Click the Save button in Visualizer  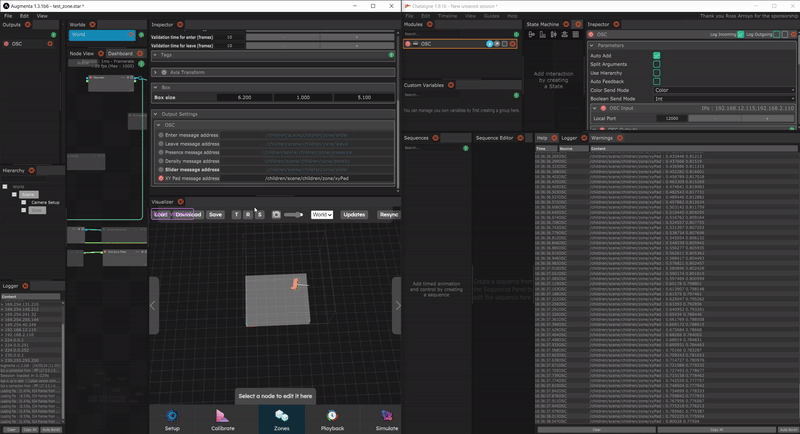[215, 214]
